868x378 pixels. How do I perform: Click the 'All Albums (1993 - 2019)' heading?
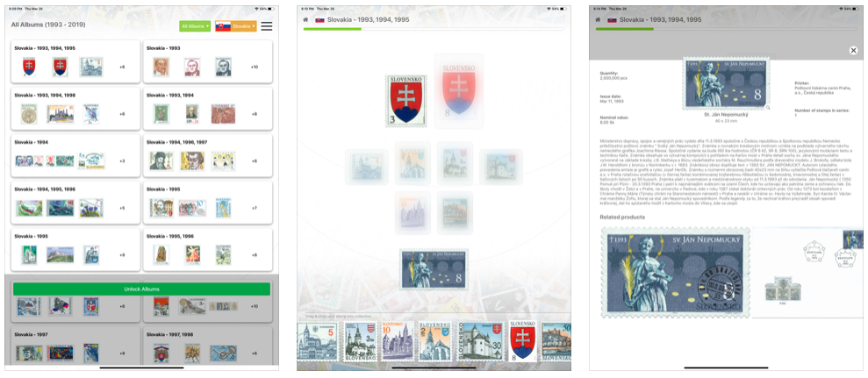[48, 25]
